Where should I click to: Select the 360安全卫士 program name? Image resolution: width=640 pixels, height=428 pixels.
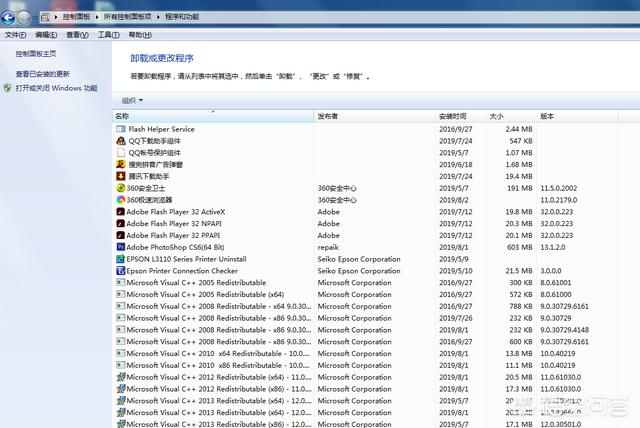coord(146,188)
